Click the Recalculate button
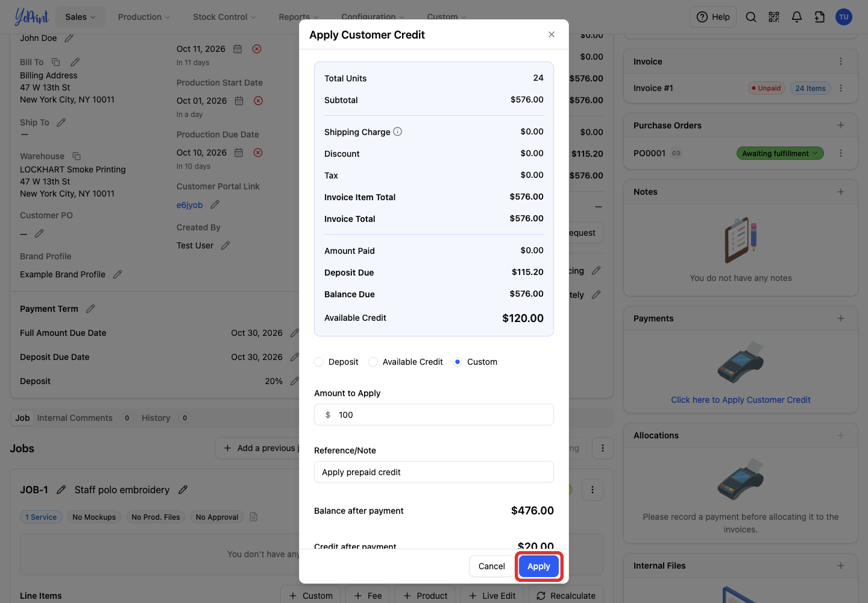This screenshot has width=868, height=603. (x=566, y=596)
